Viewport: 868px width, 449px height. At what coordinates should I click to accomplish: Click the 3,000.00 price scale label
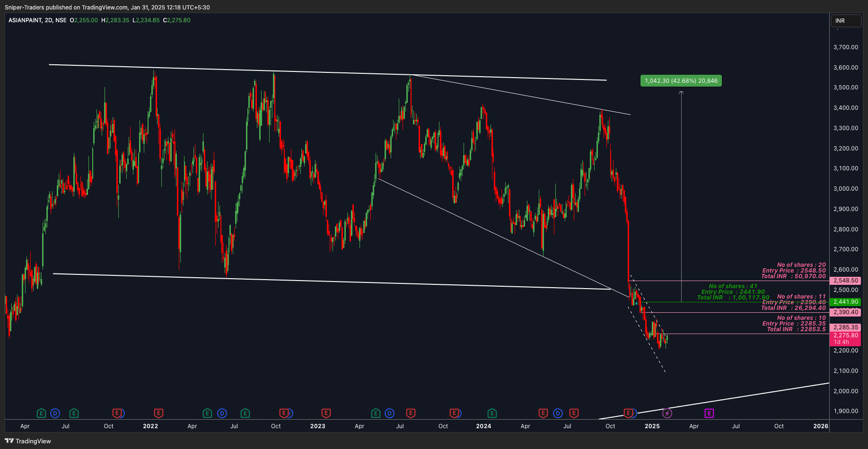846,189
